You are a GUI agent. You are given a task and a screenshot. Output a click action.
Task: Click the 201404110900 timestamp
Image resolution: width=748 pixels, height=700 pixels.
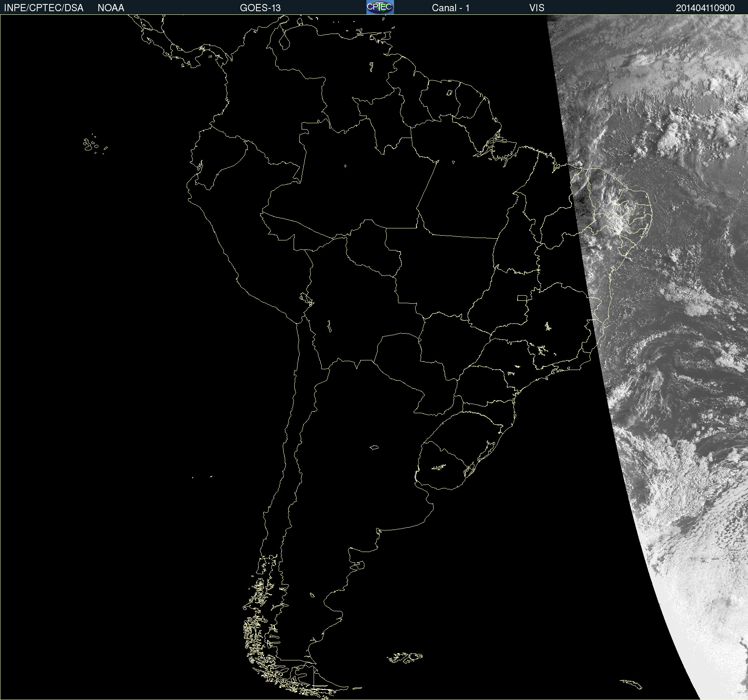click(705, 8)
